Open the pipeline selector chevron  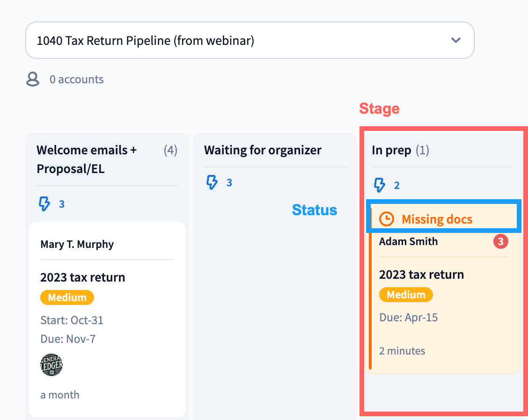tap(456, 40)
